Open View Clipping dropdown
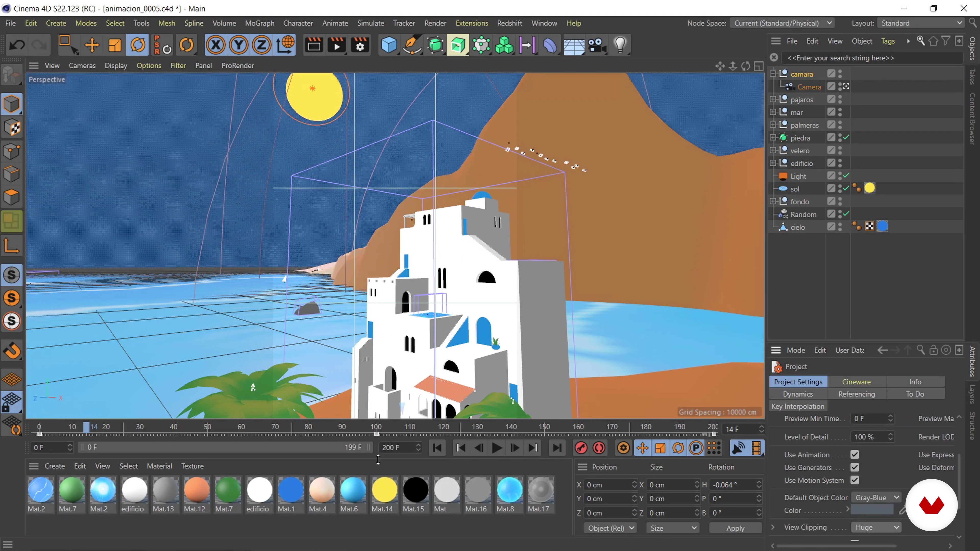Screen dimensions: 980x551 pyautogui.click(x=876, y=528)
